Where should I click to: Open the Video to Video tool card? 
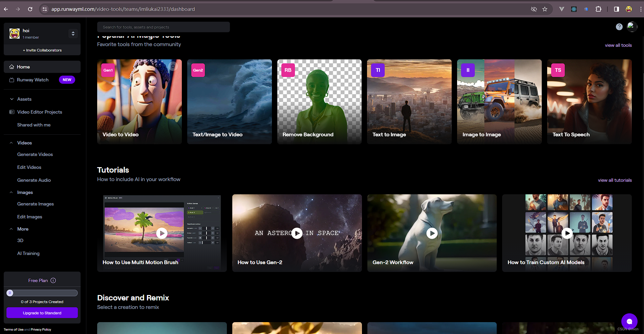pos(139,102)
